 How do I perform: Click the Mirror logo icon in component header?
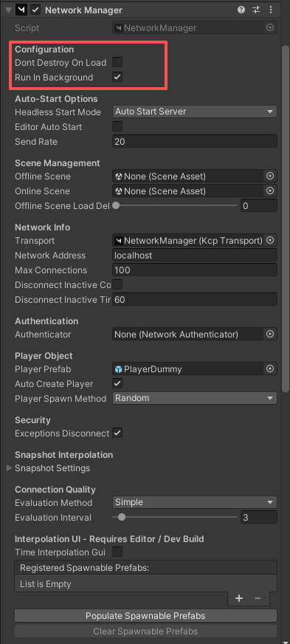coord(21,10)
